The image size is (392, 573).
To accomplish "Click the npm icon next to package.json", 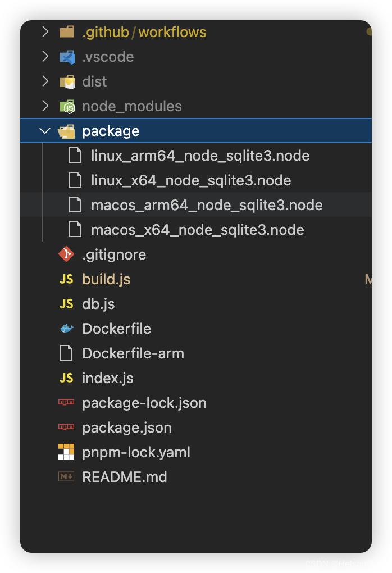I will click(x=66, y=428).
